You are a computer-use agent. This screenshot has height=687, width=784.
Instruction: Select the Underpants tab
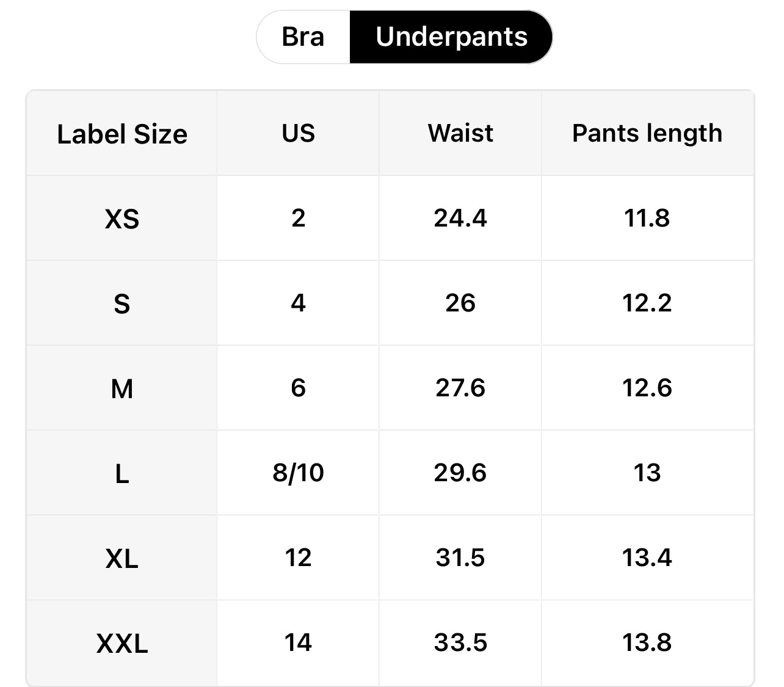[451, 37]
